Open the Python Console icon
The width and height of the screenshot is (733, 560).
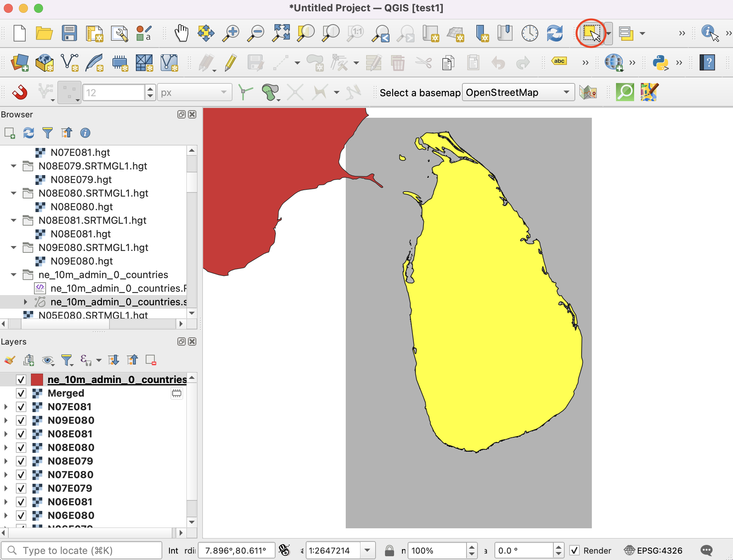tap(660, 63)
